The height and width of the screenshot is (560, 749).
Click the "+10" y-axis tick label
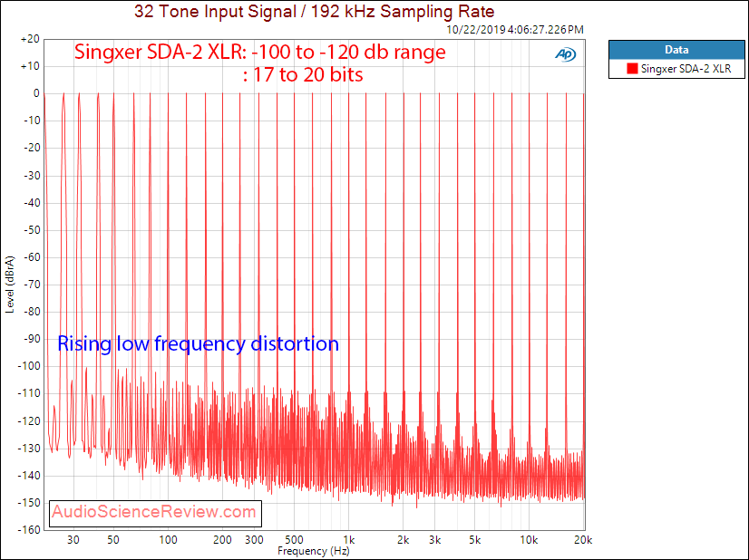point(30,67)
